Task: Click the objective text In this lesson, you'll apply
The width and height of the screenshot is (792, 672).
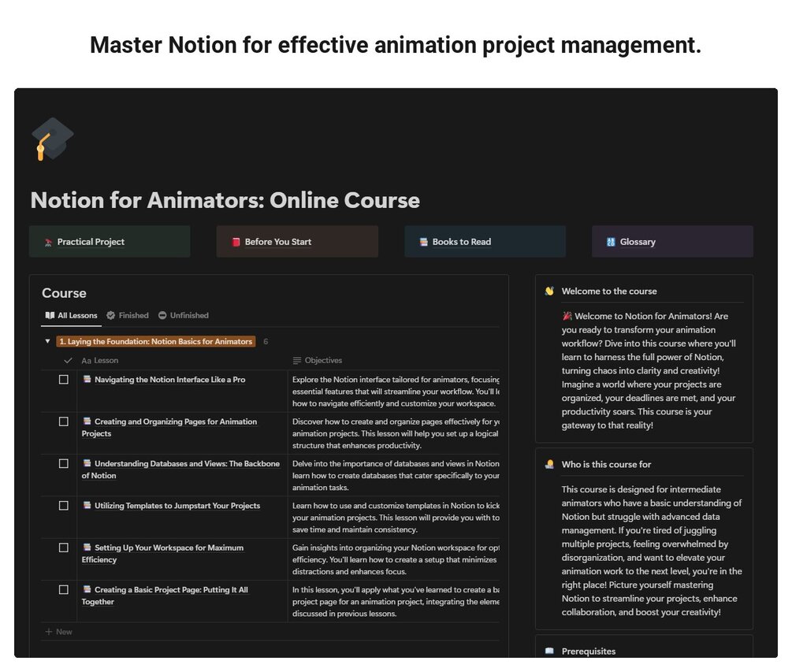Action: coord(396,602)
